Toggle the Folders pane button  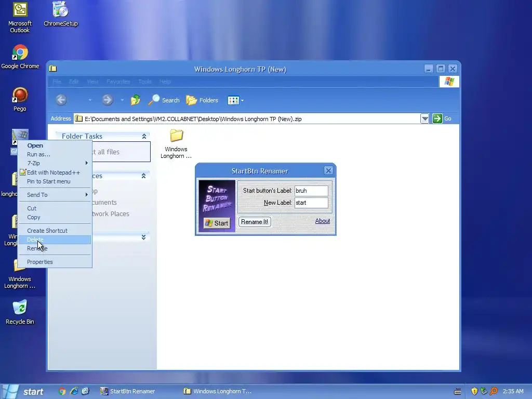point(202,100)
